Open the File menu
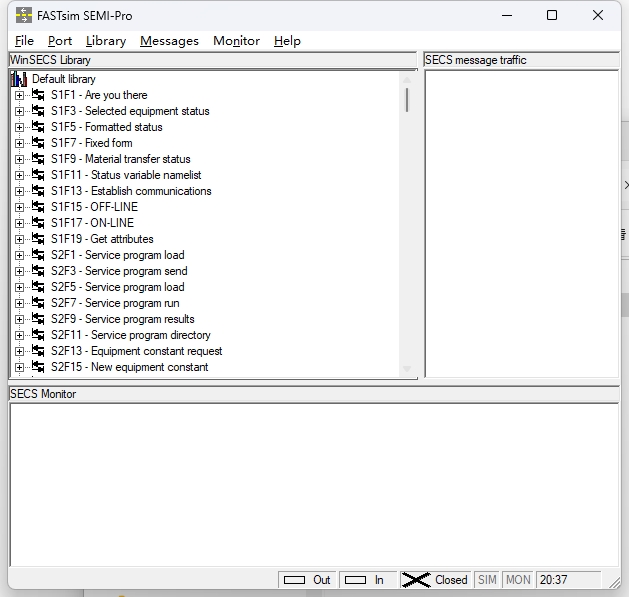The height and width of the screenshot is (597, 629). pos(24,41)
